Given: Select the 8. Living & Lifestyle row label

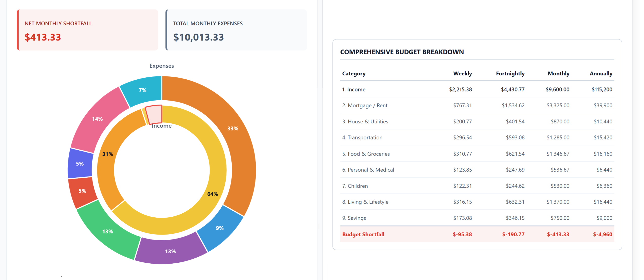Looking at the screenshot, I should click(x=365, y=202).
